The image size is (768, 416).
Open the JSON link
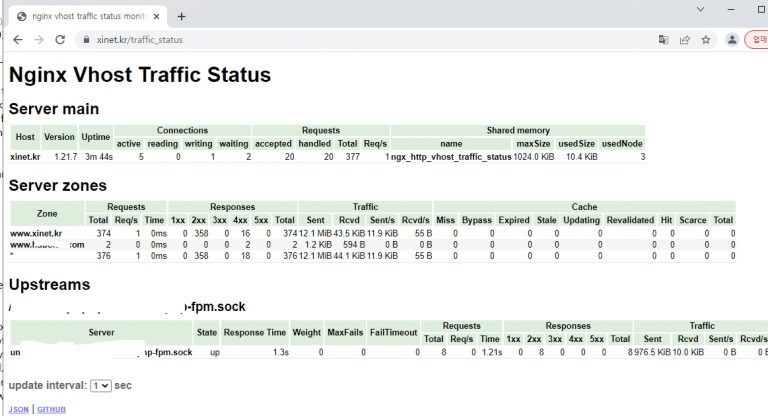[x=18, y=409]
